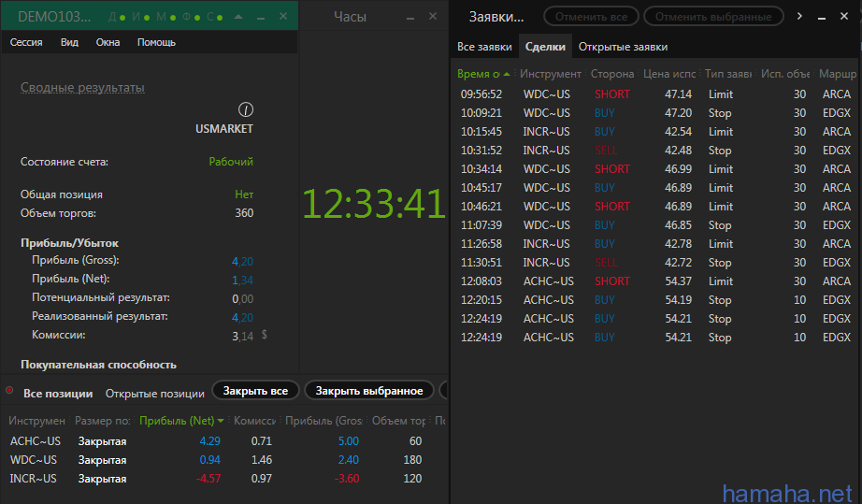862x504 pixels.
Task: Click the Рабочий account status value
Action: coord(231,162)
